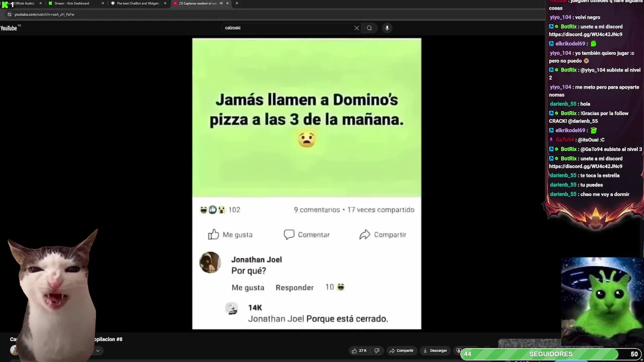Click the @itsOuai :C chat message
The height and width of the screenshot is (362, 644).
591,140
